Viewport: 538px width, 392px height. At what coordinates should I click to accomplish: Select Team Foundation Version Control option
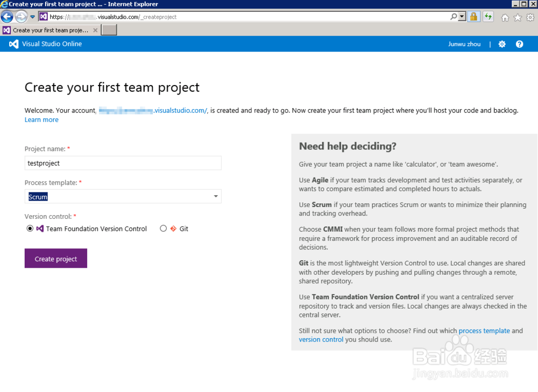click(x=31, y=229)
